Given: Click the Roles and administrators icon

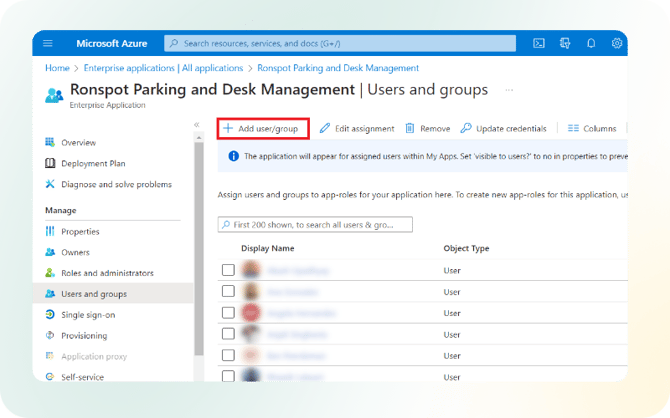Looking at the screenshot, I should click(50, 273).
